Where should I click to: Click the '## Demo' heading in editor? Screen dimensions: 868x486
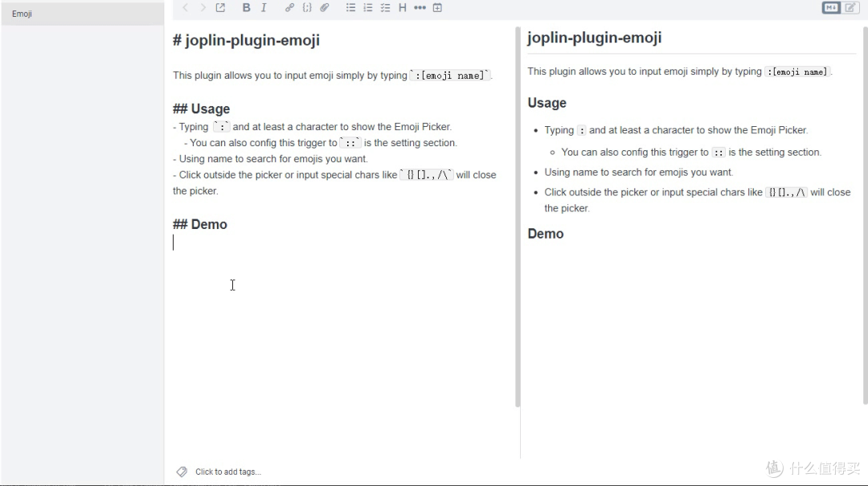click(200, 224)
